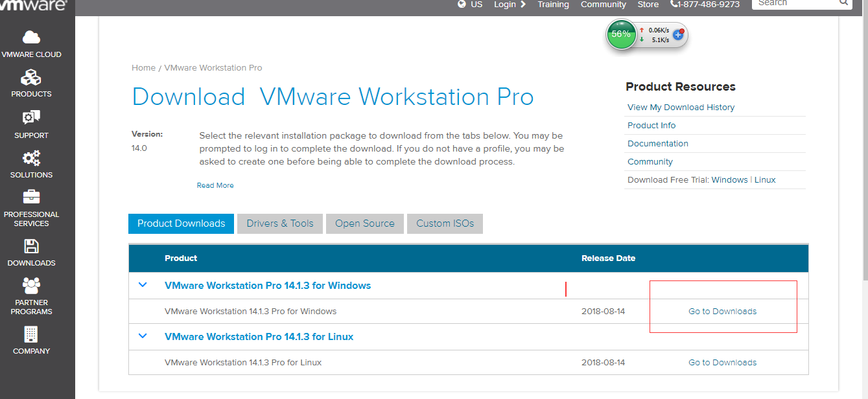
Task: Go to Home breadcrumb
Action: tap(143, 68)
